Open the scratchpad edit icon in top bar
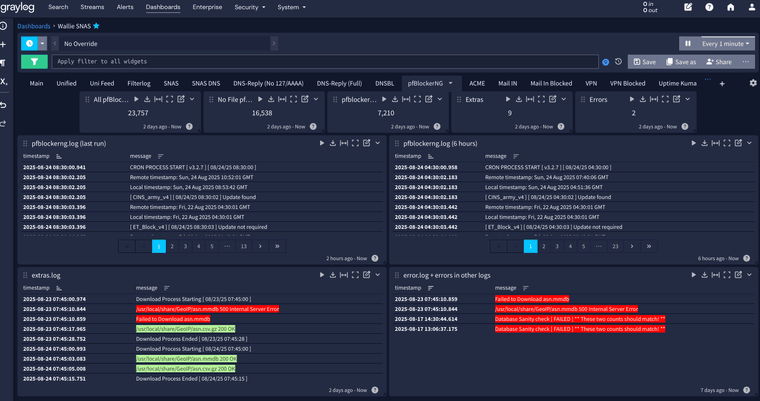This screenshot has width=760, height=401. pos(688,7)
